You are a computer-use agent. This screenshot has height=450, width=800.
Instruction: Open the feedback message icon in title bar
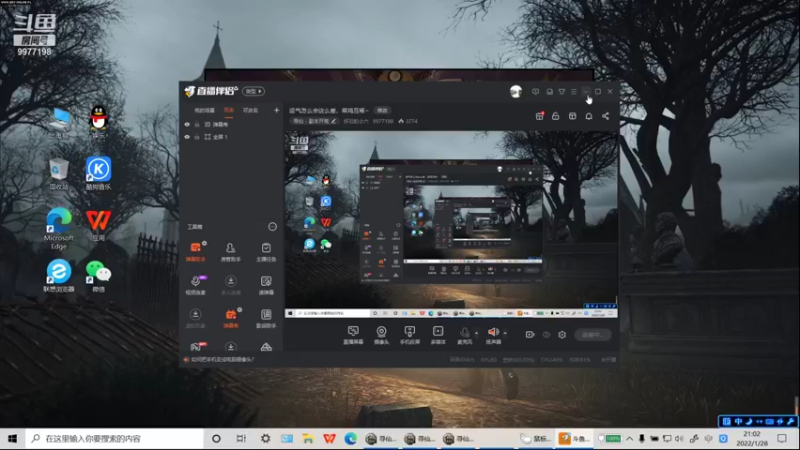pyautogui.click(x=535, y=92)
